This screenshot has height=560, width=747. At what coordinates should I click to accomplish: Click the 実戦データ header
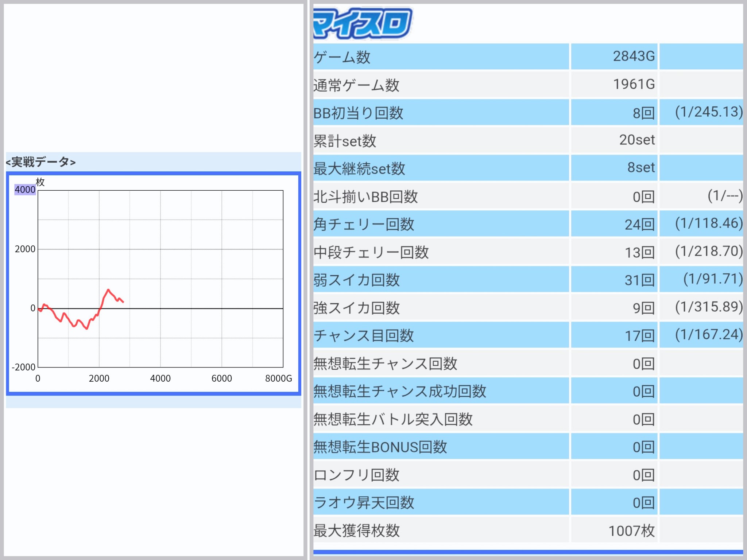point(41,162)
